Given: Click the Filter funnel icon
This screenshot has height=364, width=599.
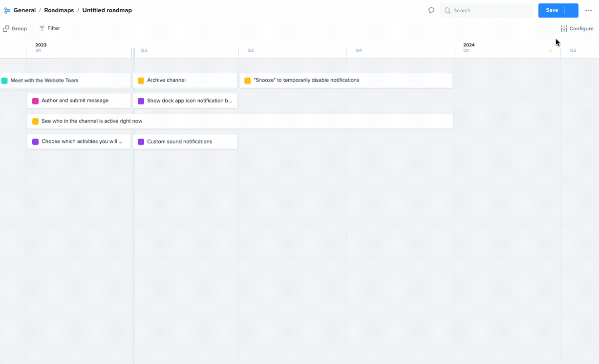Looking at the screenshot, I should click(x=42, y=28).
